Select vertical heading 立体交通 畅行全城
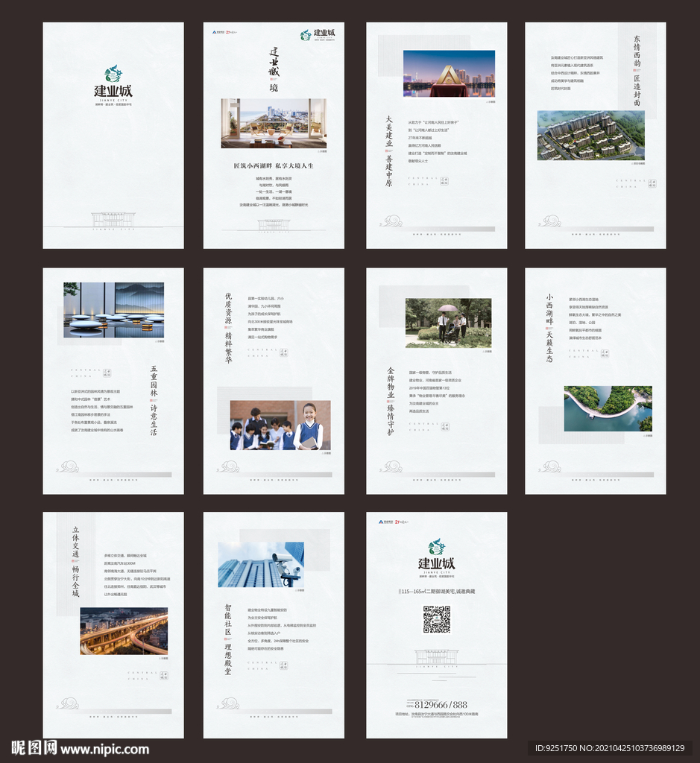This screenshot has height=763, width=700. tap(75, 561)
